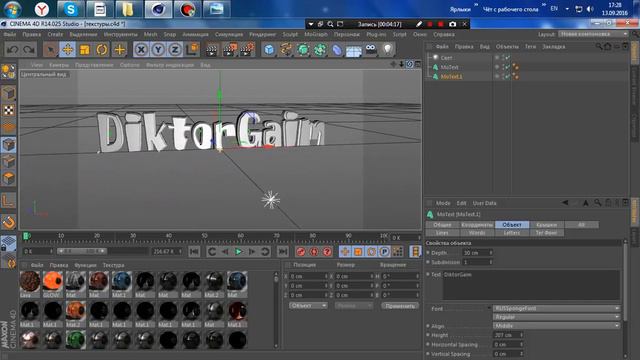Add a light bulb object
640x360 pixels.
point(387,50)
